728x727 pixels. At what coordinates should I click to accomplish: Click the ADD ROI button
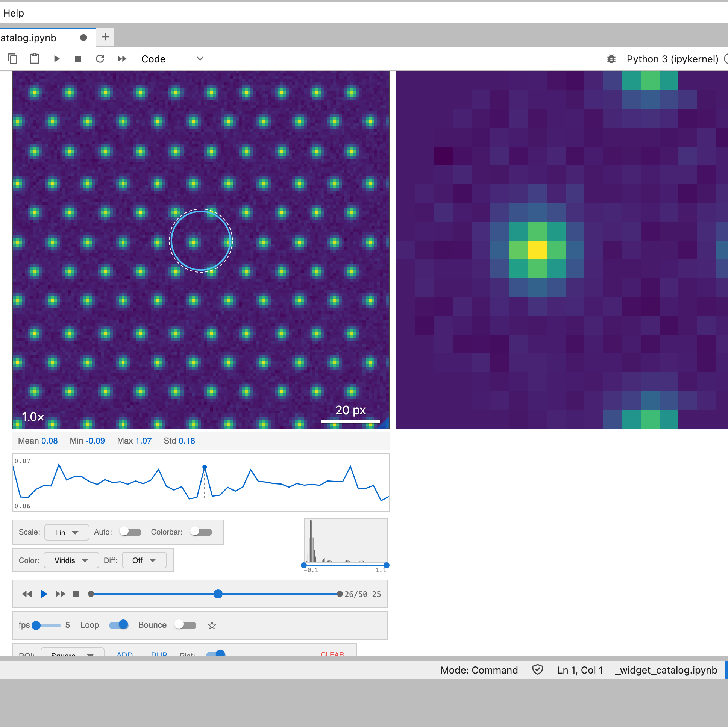125,655
